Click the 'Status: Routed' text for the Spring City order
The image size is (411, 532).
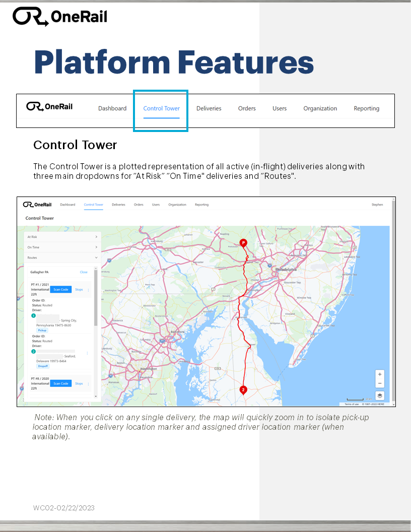(42, 305)
